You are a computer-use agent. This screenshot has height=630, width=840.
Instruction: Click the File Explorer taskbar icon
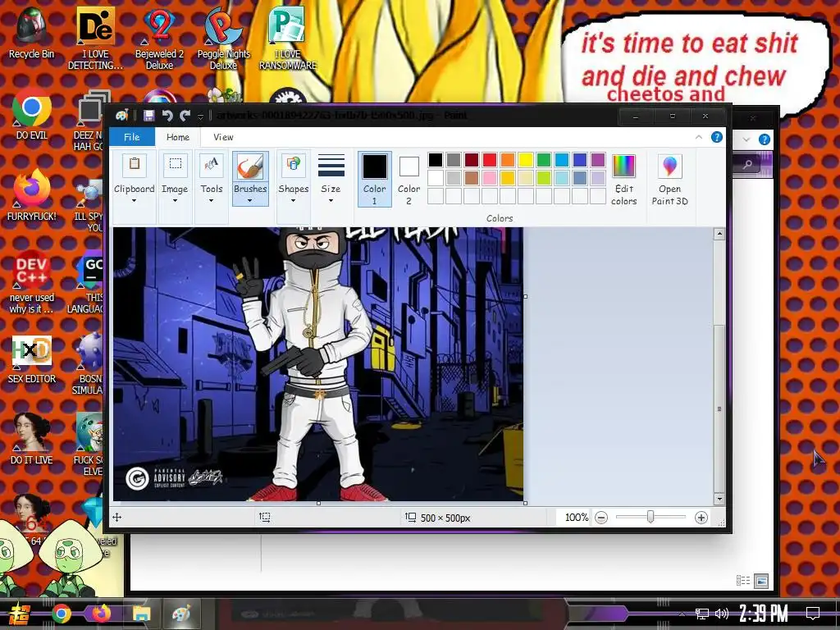pos(141,614)
